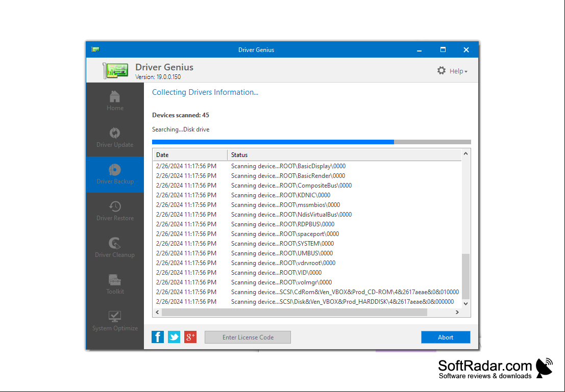
Task: Select the ROOT\UMBUS\0000 log row
Action: 307,253
